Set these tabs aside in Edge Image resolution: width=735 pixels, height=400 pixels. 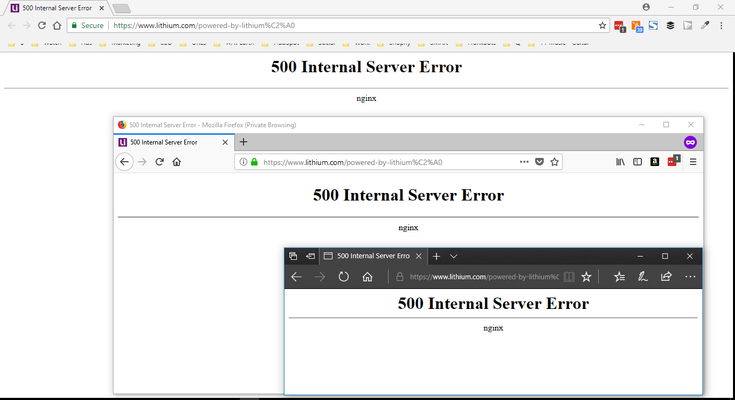coord(310,256)
